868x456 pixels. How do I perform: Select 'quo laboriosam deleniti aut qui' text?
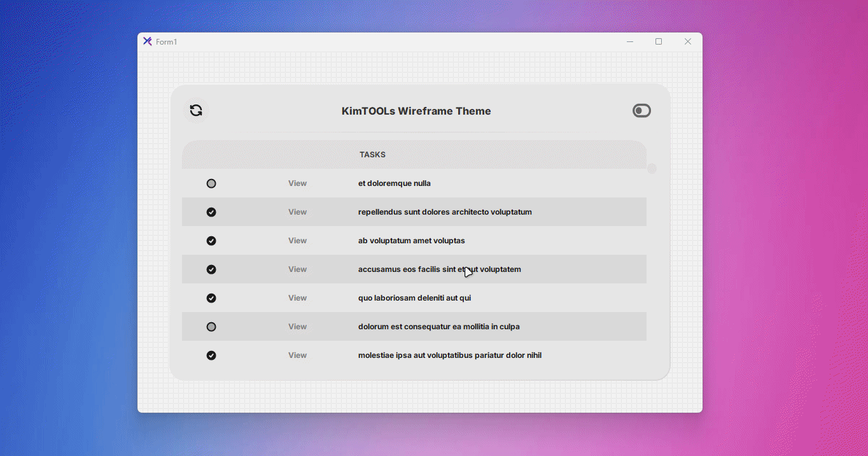[414, 298]
